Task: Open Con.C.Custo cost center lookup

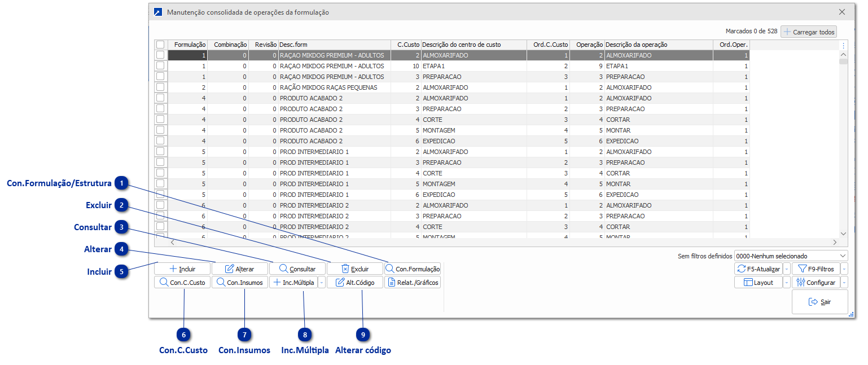Action: (x=182, y=283)
